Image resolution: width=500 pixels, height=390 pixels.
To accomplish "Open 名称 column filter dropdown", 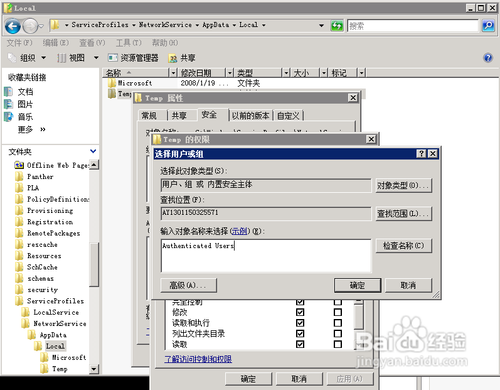I will click(x=173, y=72).
